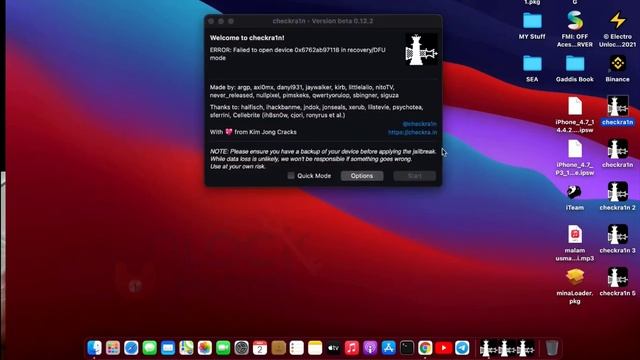Open the MY Stuff folder on desktop
Screen dimensions: 640x360
click(x=532, y=26)
